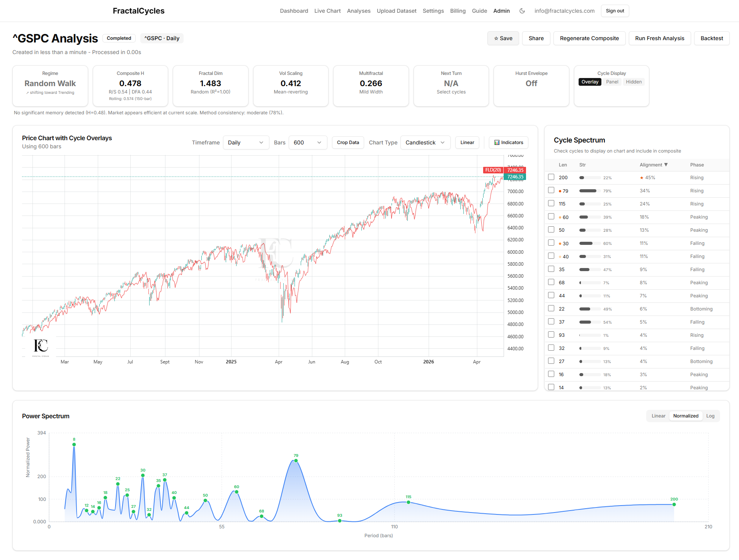Image resolution: width=739 pixels, height=560 pixels.
Task: Open the Hurst Envelope Off card
Action: pos(531,86)
